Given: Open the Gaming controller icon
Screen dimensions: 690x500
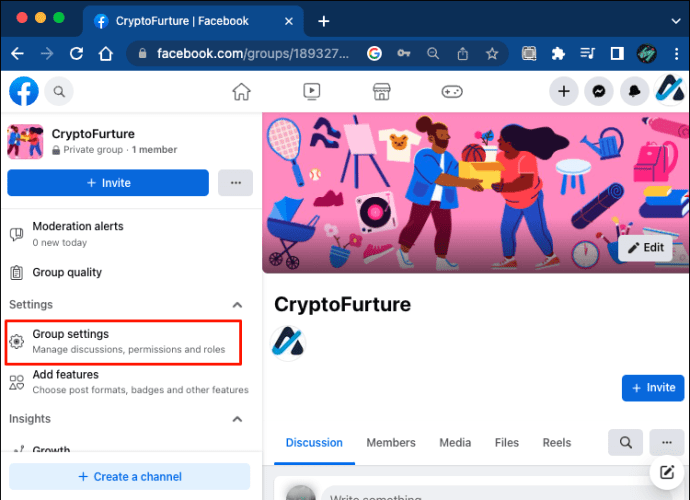Looking at the screenshot, I should 452,92.
